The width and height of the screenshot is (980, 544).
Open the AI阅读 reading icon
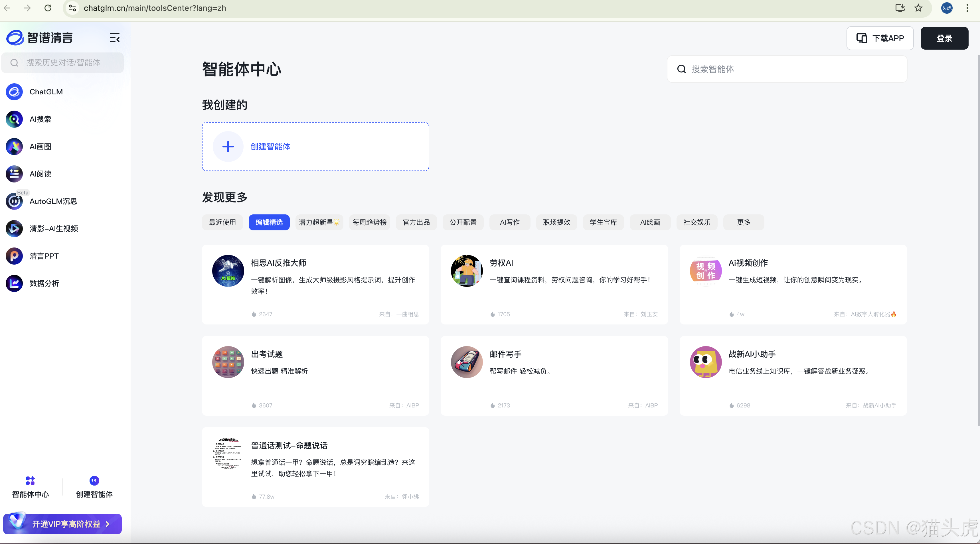pyautogui.click(x=15, y=174)
